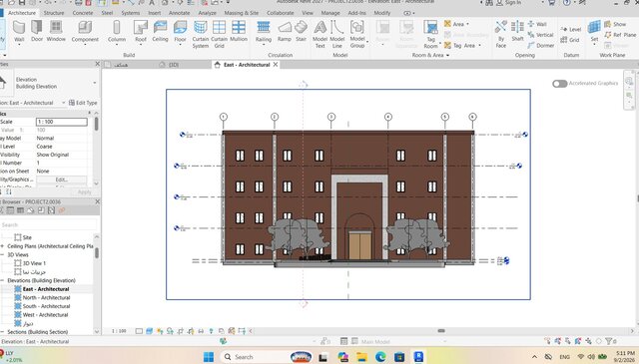This screenshot has height=364, width=639.
Task: Select the Curtain System tool
Action: coord(200,35)
